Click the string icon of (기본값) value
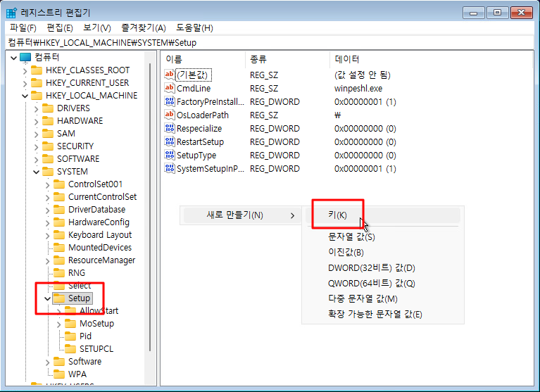 coord(170,75)
